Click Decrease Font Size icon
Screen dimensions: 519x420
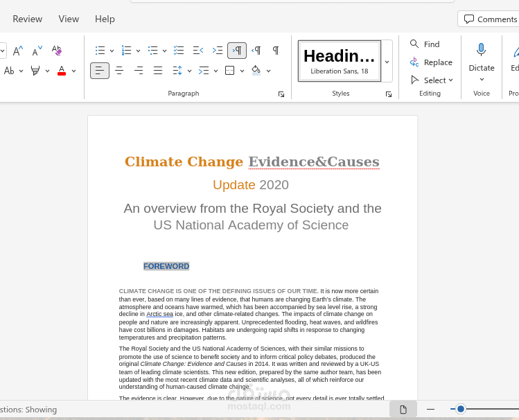[37, 51]
